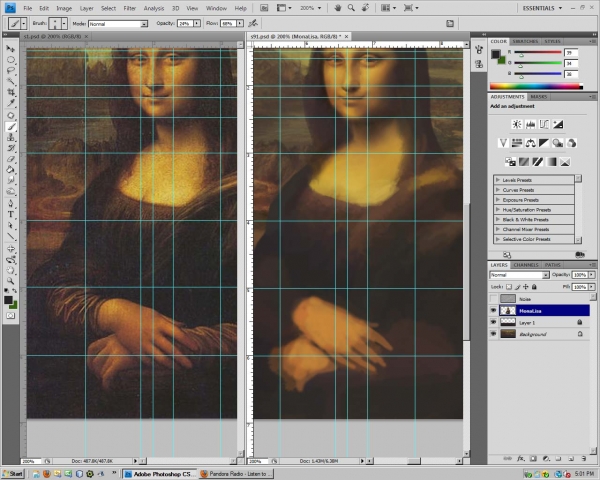Select the Path Selection tool
600x480 pixels.
click(10, 225)
